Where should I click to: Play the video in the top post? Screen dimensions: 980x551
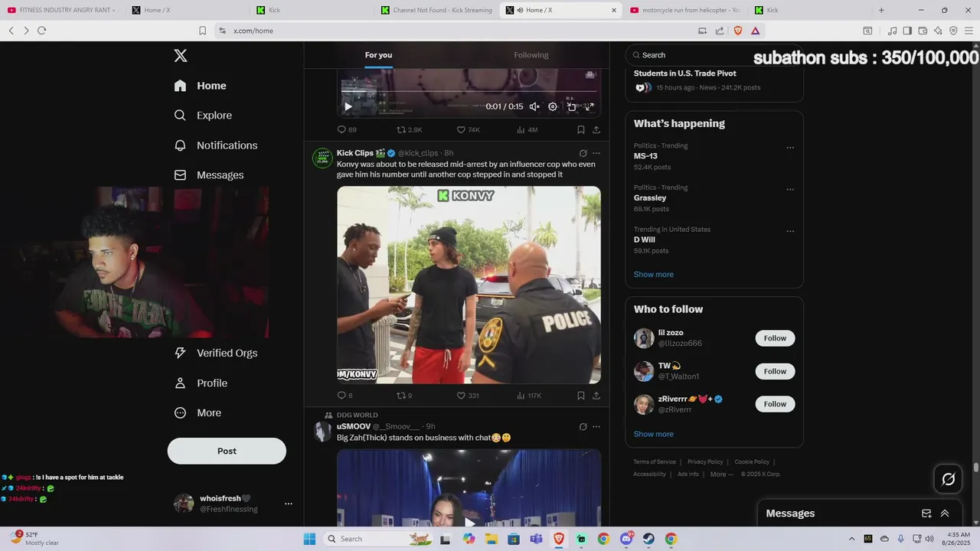[348, 106]
